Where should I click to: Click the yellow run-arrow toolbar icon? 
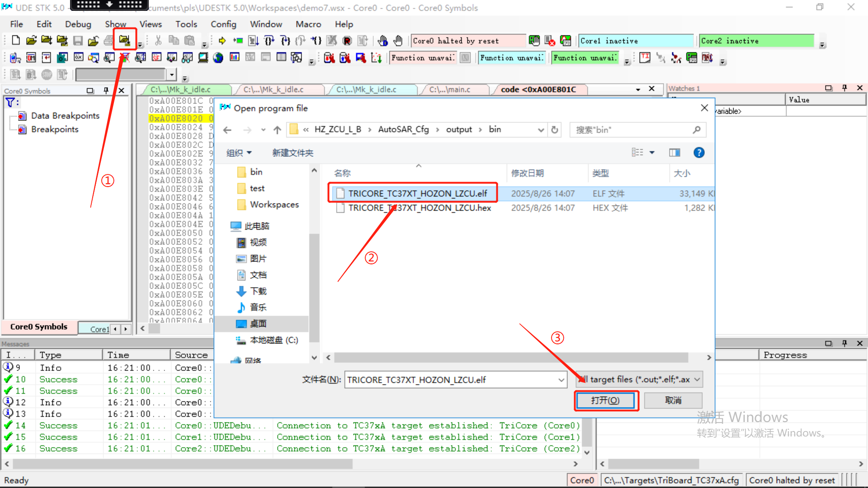pyautogui.click(x=222, y=41)
